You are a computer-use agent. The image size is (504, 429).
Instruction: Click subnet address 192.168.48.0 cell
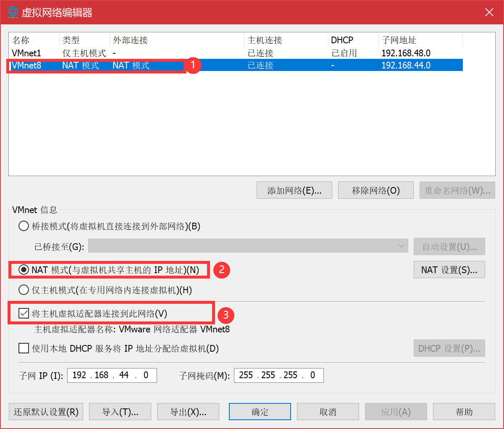point(406,53)
